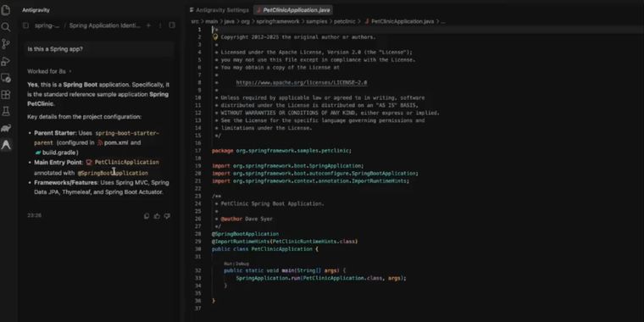Screen dimensions: 644x322
Task: Select the PetClinicApplication.java editor tab
Action: click(293, 10)
